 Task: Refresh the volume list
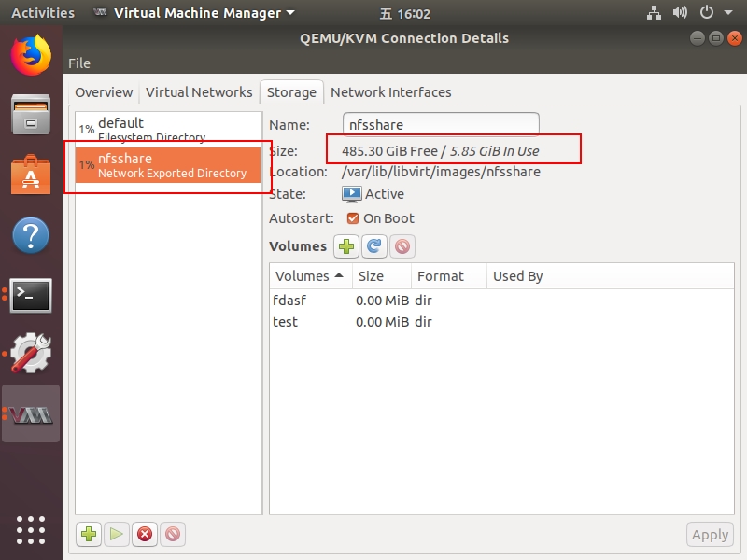point(374,246)
